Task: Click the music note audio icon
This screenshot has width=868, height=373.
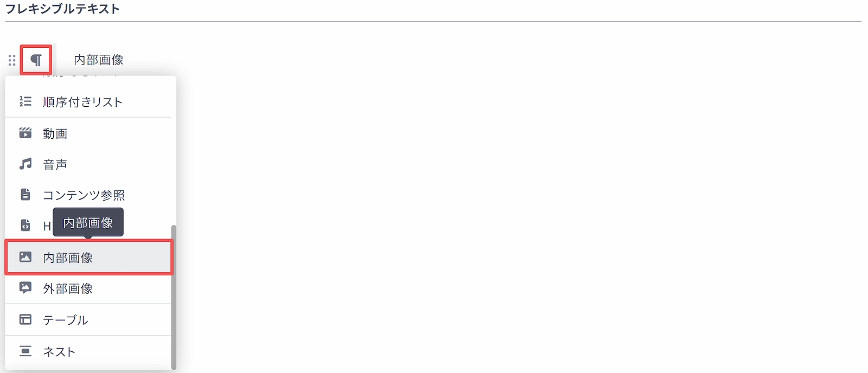Action: (25, 164)
